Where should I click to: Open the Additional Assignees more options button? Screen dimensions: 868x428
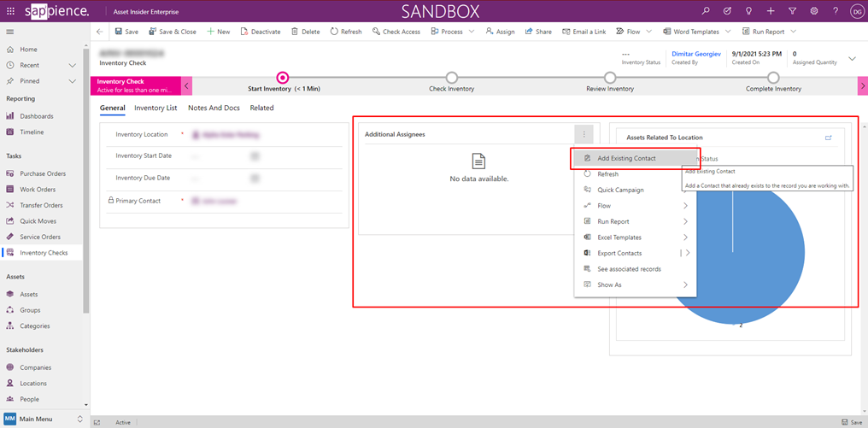click(584, 134)
